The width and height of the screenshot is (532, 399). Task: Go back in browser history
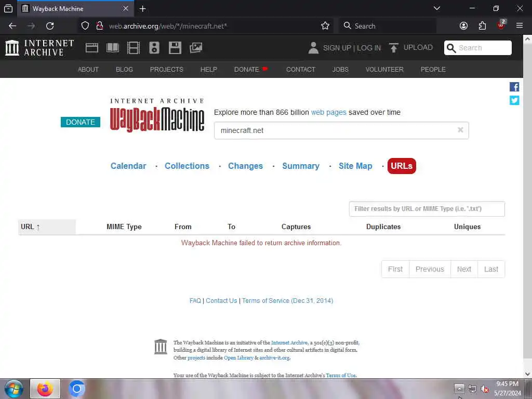[12, 26]
